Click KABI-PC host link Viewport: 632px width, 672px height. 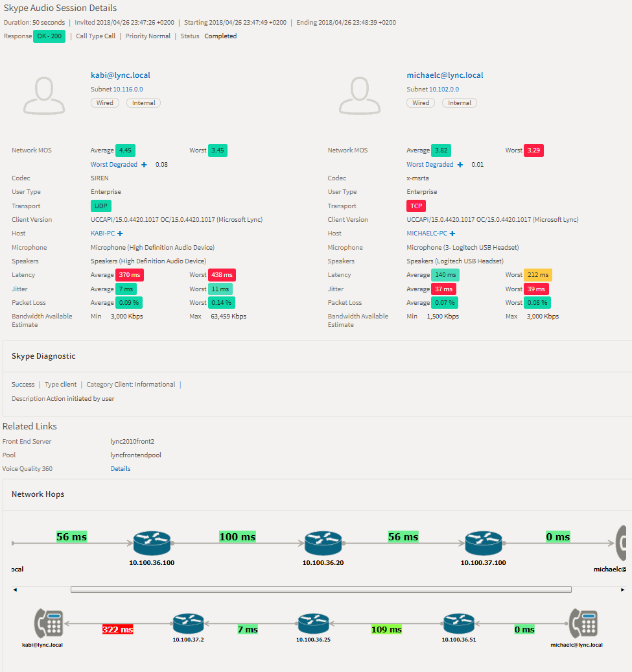pyautogui.click(x=103, y=233)
